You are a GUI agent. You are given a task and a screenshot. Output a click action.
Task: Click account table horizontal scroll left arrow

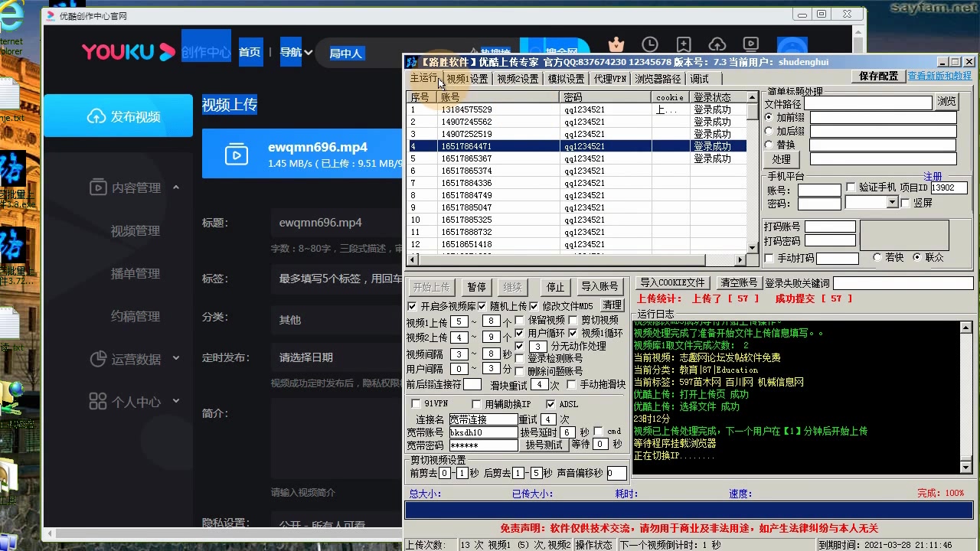(411, 259)
